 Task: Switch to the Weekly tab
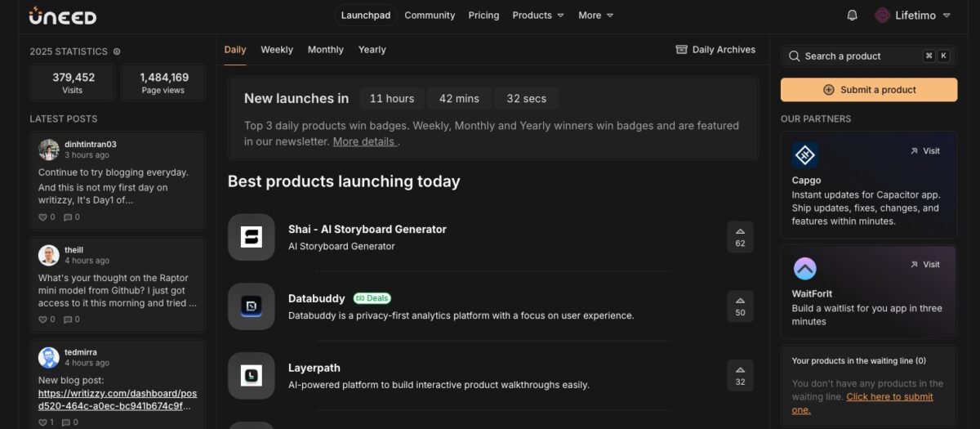pyautogui.click(x=277, y=50)
